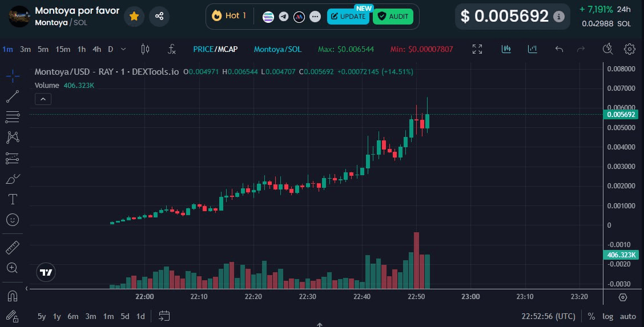Toggle the bar chart stats icon
The width and height of the screenshot is (644, 327).
click(532, 49)
